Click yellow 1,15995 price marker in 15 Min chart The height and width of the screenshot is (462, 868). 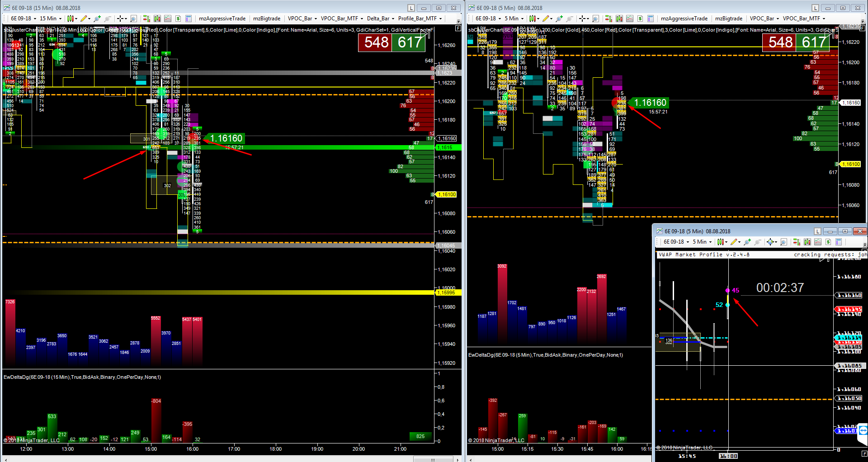(448, 292)
